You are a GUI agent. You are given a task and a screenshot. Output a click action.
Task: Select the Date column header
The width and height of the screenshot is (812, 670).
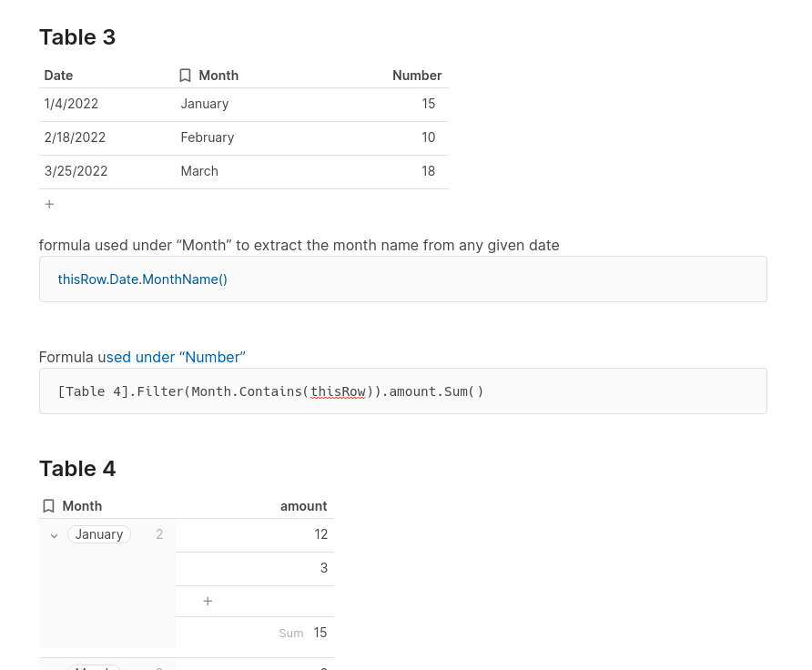tap(58, 76)
